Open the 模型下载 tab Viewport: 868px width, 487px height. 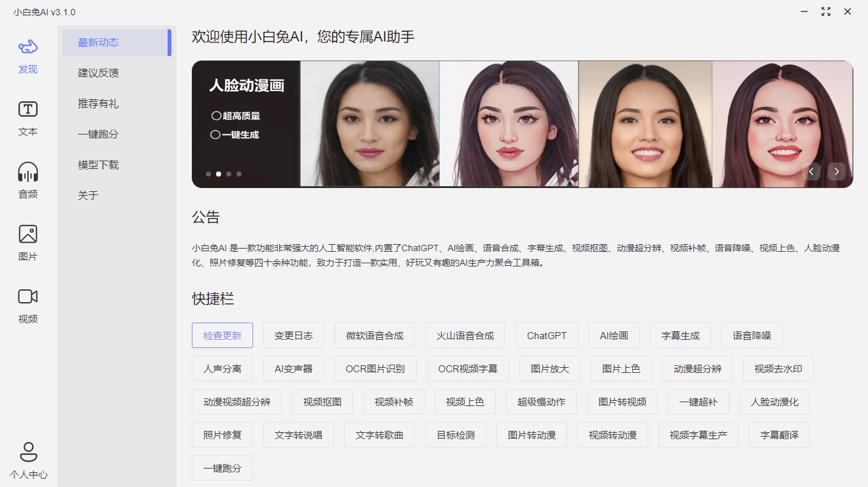click(117, 165)
